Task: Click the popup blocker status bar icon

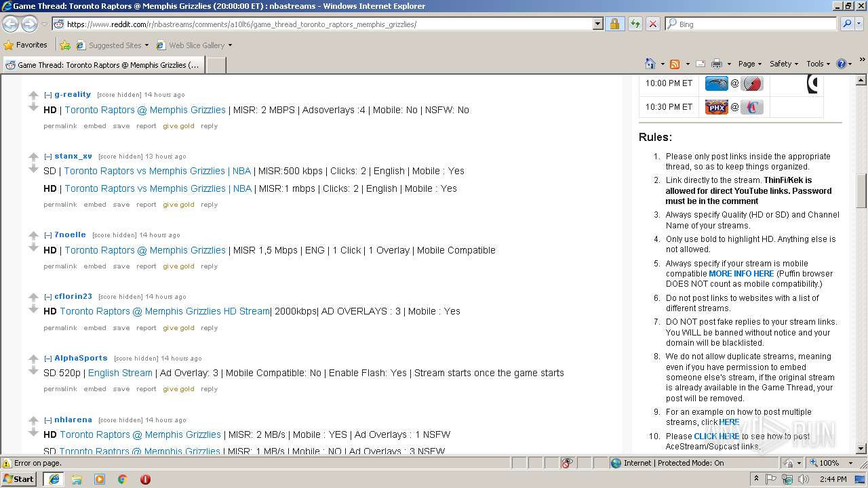Action: pos(568,463)
